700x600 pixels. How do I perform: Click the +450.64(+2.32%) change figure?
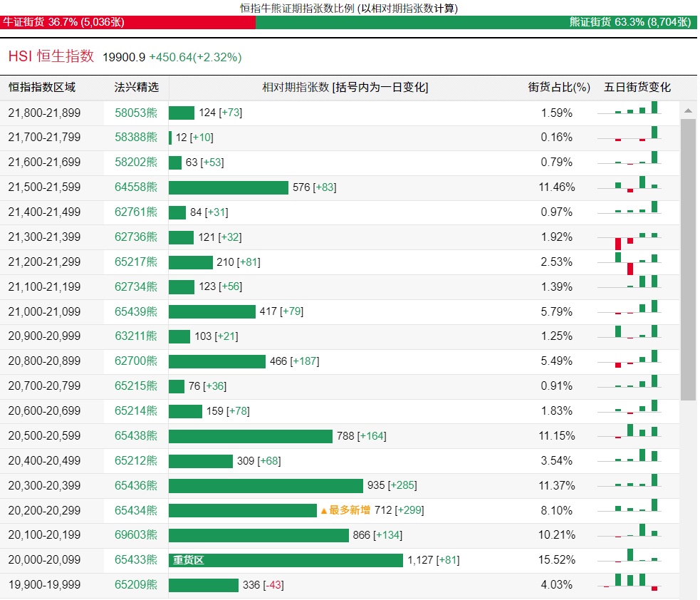195,57
